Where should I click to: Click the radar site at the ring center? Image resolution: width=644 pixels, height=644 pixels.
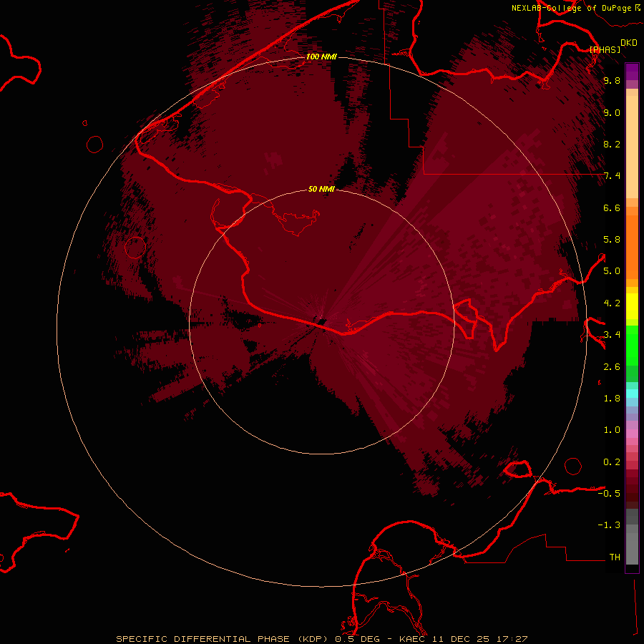(321, 321)
